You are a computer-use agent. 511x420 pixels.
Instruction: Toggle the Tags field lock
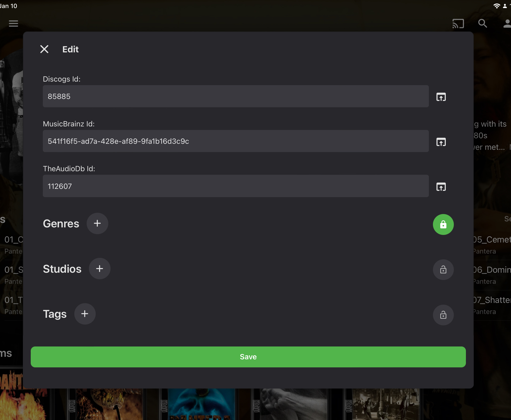(x=443, y=315)
